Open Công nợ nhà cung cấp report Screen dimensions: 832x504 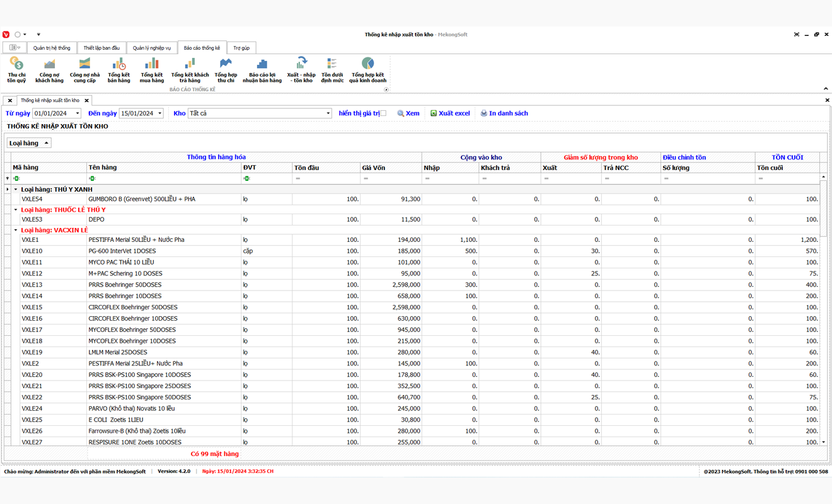84,70
